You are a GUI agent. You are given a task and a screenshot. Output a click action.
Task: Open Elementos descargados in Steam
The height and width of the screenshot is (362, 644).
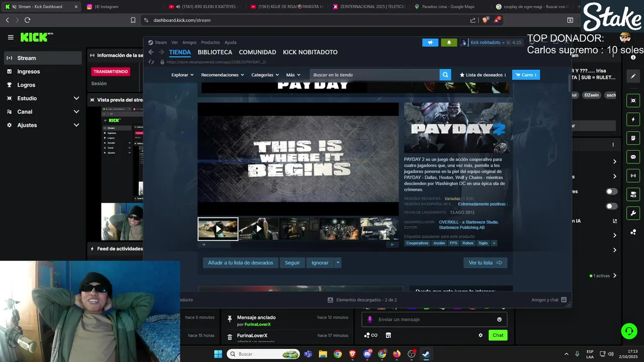point(362,300)
